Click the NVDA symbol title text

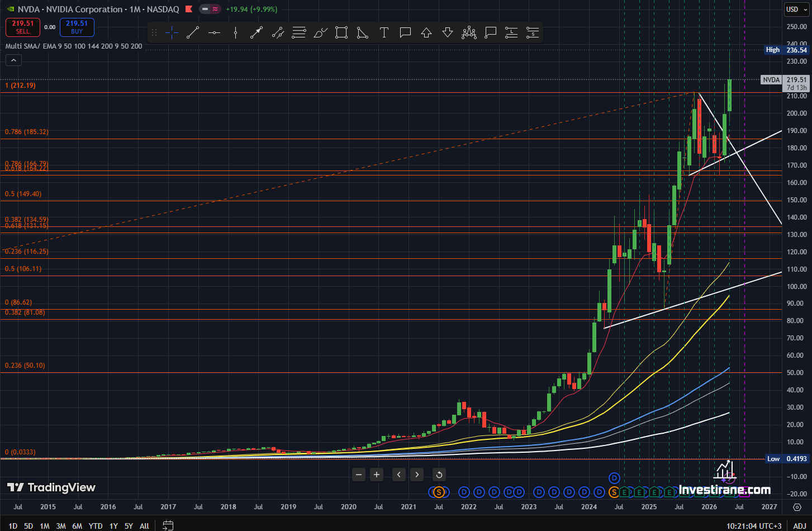[98, 10]
